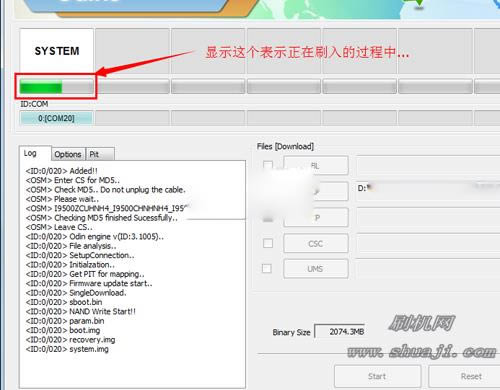Click the 'Files [Download]' group label

(x=285, y=146)
